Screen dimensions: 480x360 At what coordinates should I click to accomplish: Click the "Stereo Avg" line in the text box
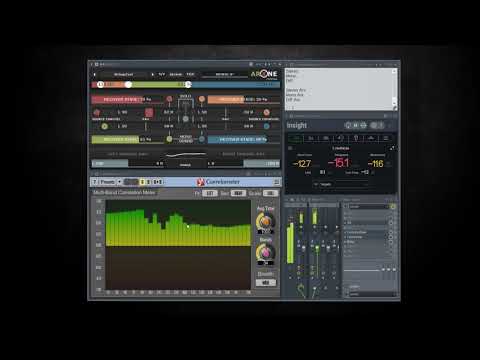(295, 90)
